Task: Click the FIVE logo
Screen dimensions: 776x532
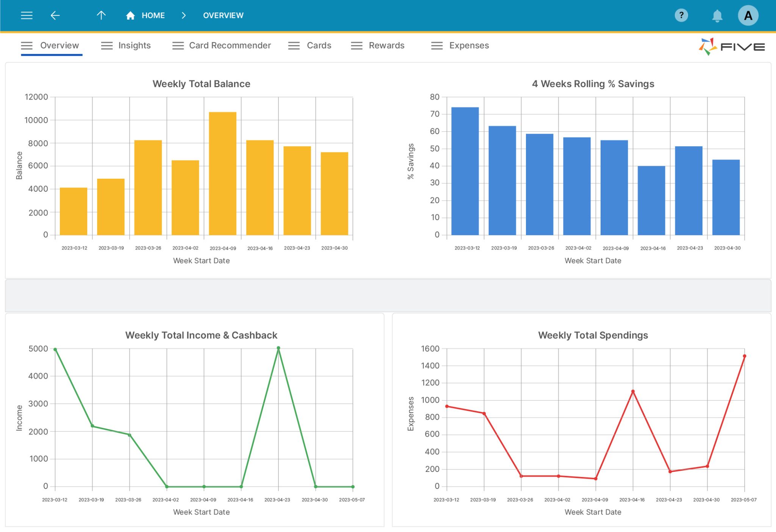Action: (x=731, y=46)
